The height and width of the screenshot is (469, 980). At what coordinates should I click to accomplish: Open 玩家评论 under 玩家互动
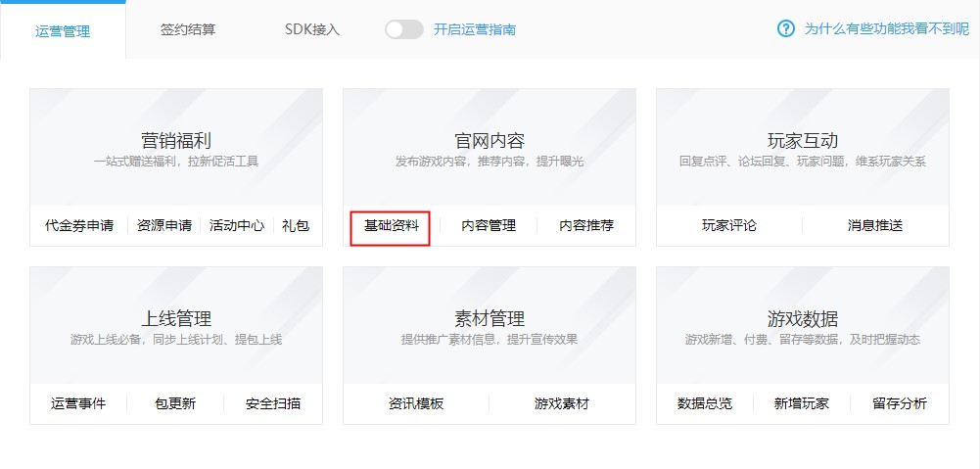coord(729,226)
